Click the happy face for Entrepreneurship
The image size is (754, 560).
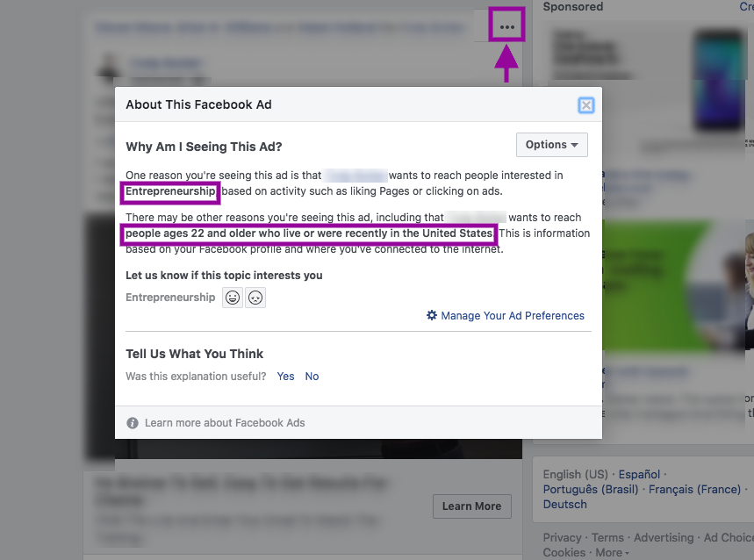pos(233,298)
